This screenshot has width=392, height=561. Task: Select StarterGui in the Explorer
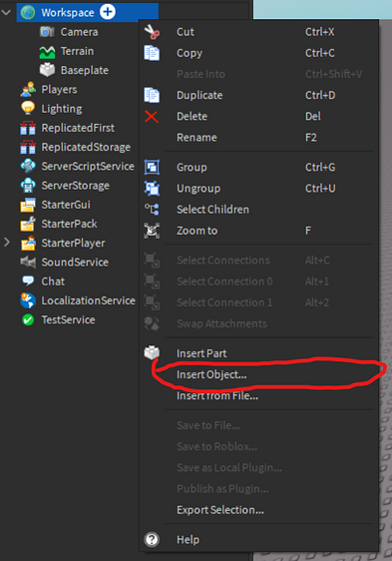pyautogui.click(x=66, y=205)
